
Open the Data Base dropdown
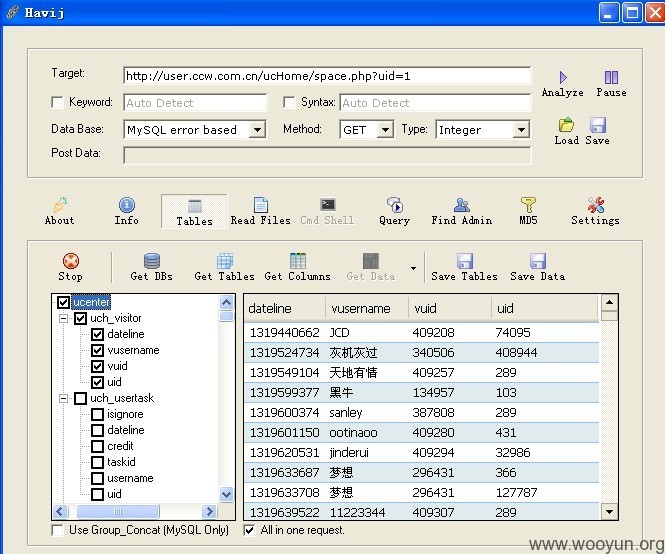point(257,129)
